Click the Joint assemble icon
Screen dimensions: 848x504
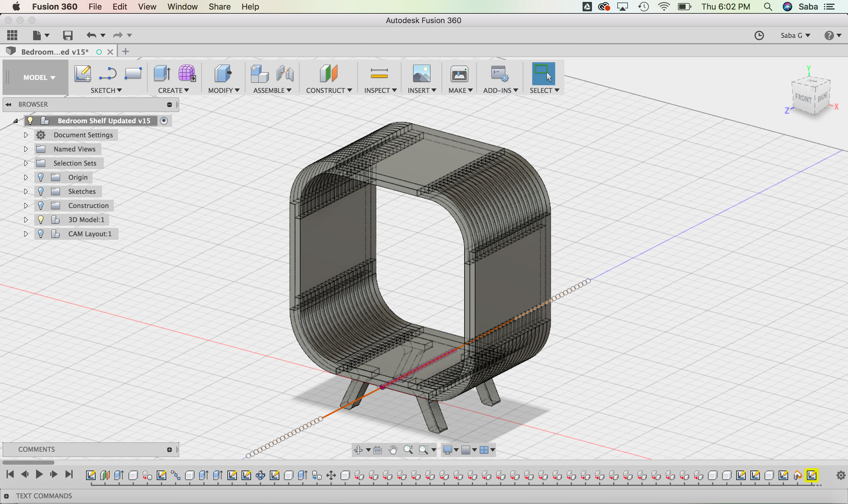(285, 73)
